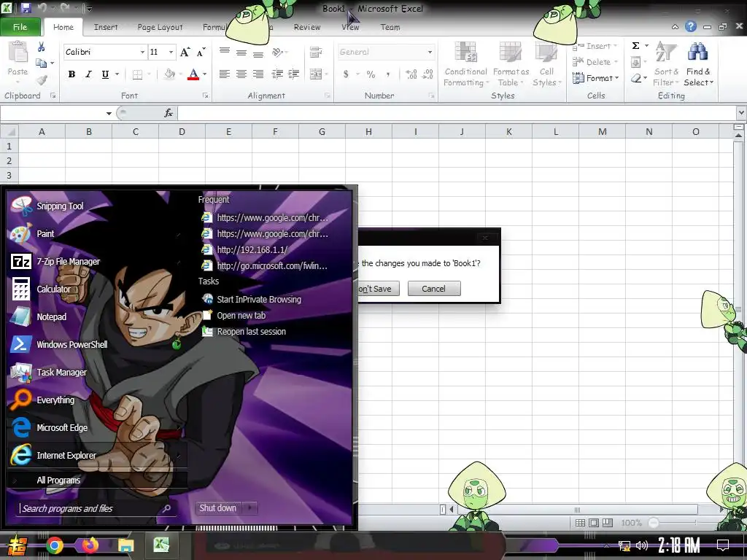747x560 pixels.
Task: Click the AutoSum sigma icon
Action: (635, 46)
